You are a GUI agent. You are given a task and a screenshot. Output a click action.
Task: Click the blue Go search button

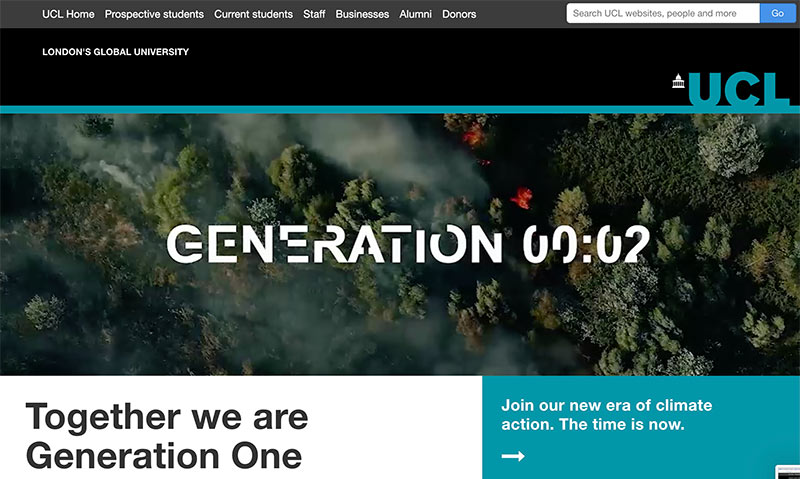(778, 13)
